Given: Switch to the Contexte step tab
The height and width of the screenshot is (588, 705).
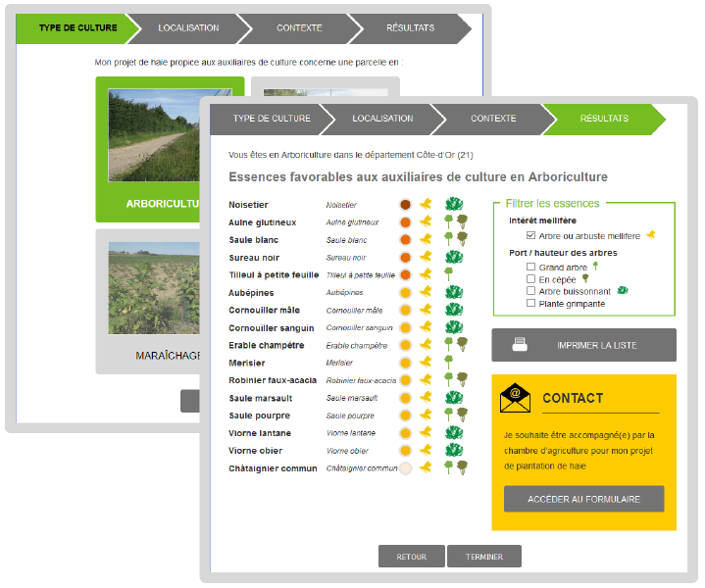Looking at the screenshot, I should point(493,119).
